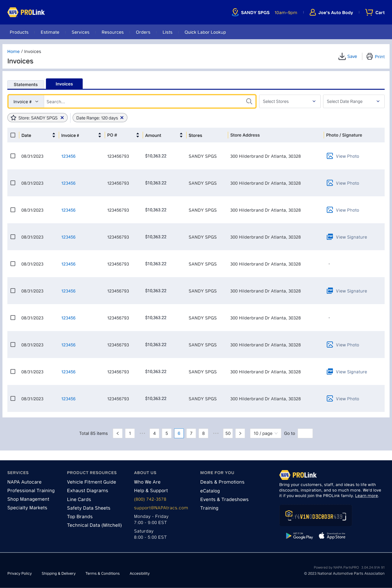Check the third invoice row checkbox
The width and height of the screenshot is (392, 588).
[13, 210]
